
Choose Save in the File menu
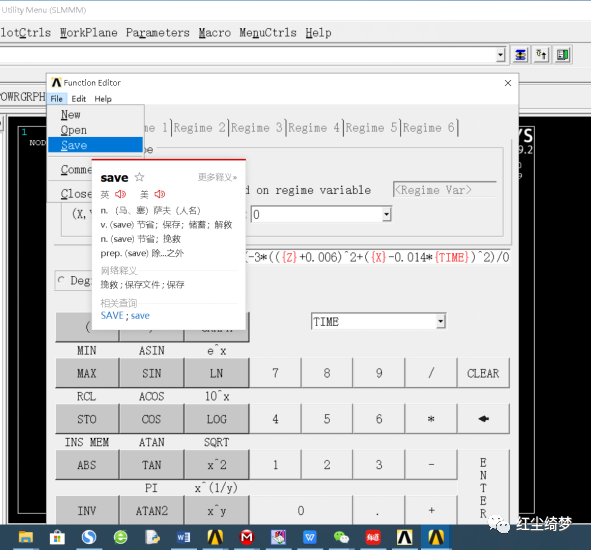[95, 145]
